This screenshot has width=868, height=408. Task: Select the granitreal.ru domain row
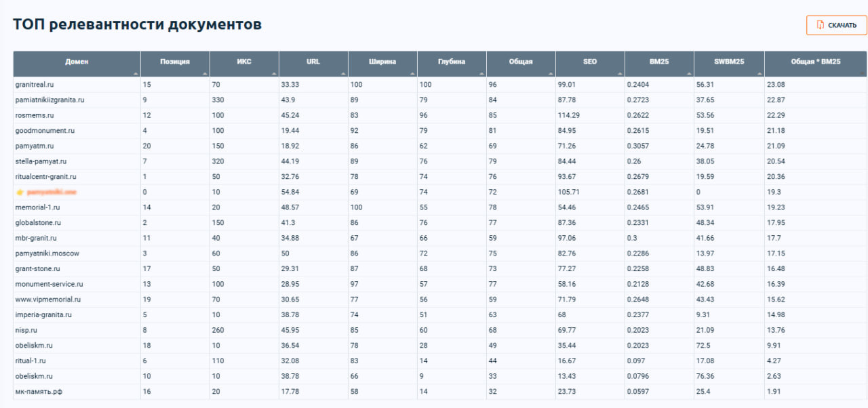[x=33, y=85]
